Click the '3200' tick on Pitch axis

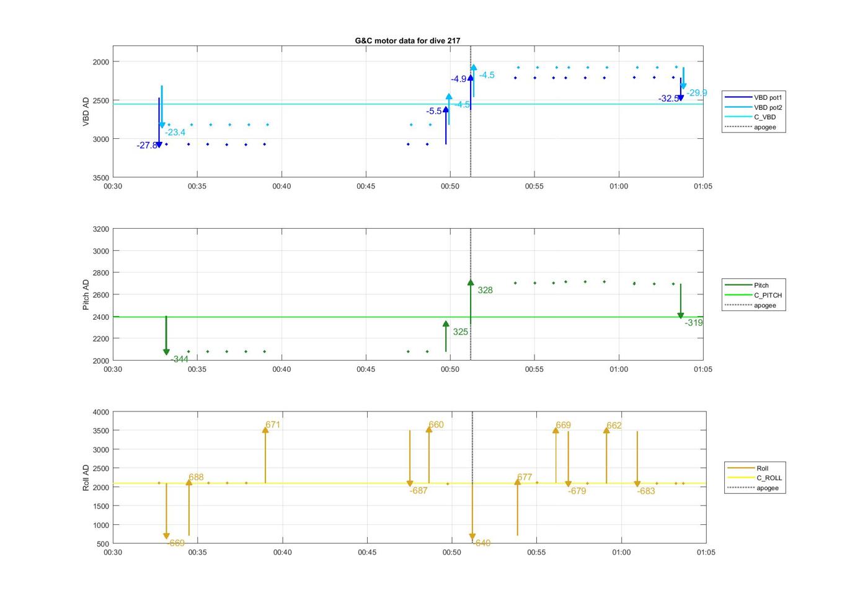pos(100,229)
